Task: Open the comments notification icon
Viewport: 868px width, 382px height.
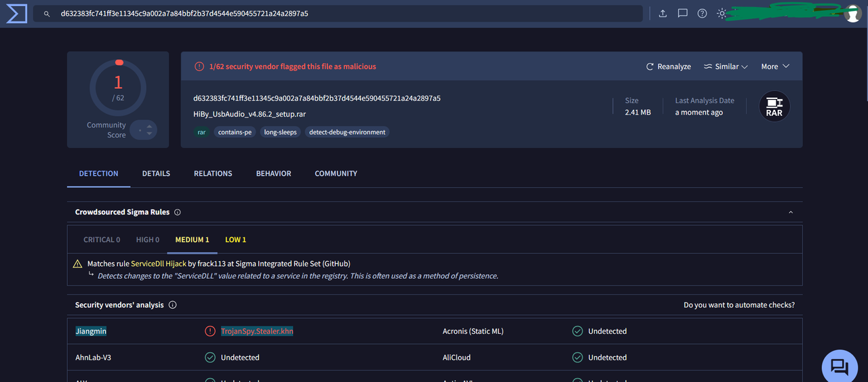Action: tap(683, 14)
